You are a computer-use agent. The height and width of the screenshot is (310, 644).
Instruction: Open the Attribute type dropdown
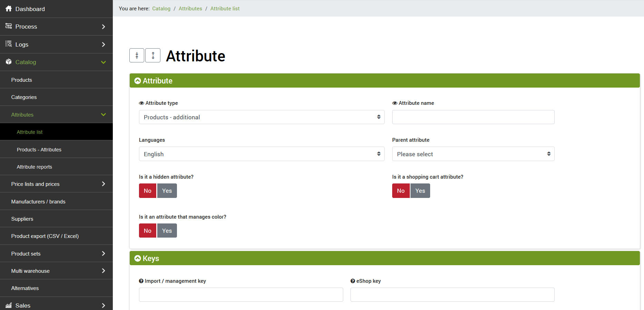261,117
